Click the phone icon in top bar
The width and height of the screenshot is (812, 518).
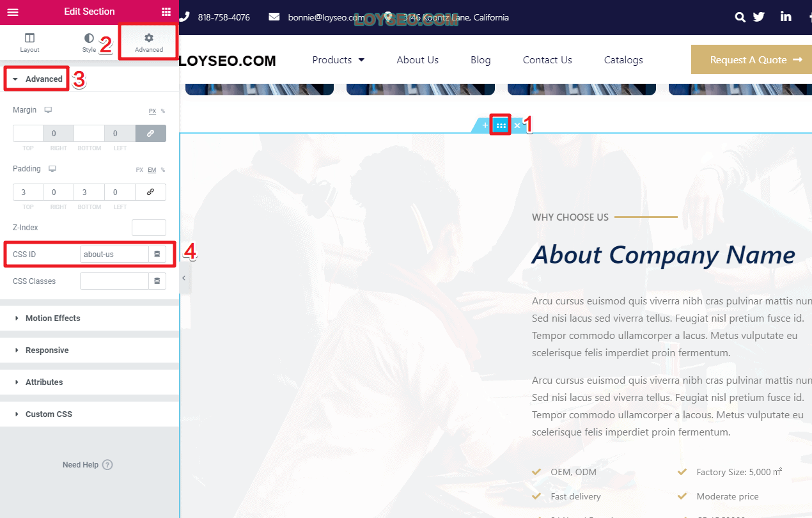point(183,17)
